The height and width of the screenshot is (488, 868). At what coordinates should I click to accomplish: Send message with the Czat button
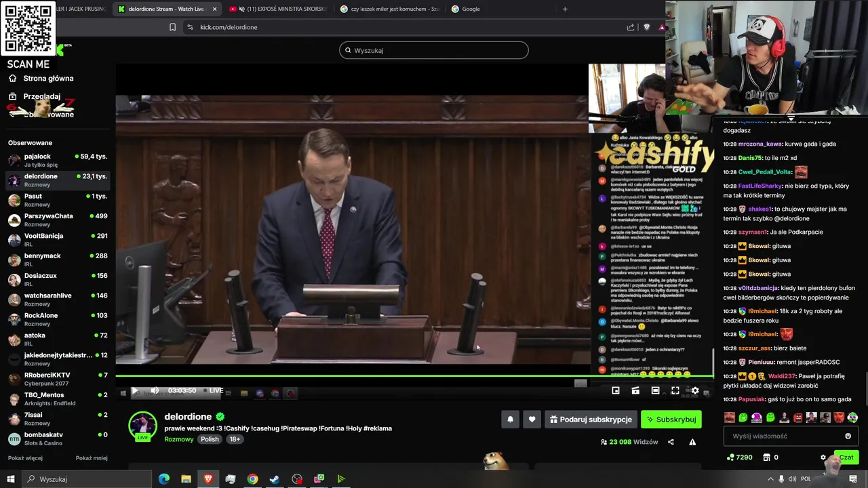[846, 457]
